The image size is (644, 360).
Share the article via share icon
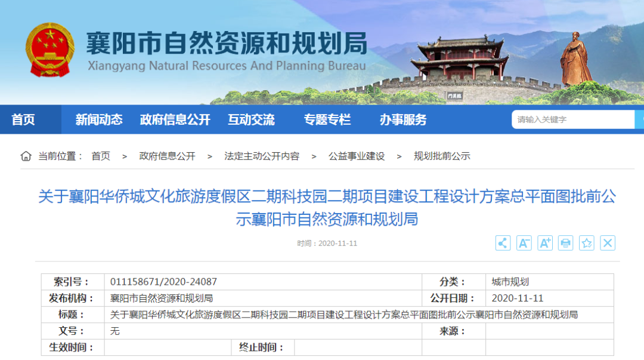coord(503,243)
